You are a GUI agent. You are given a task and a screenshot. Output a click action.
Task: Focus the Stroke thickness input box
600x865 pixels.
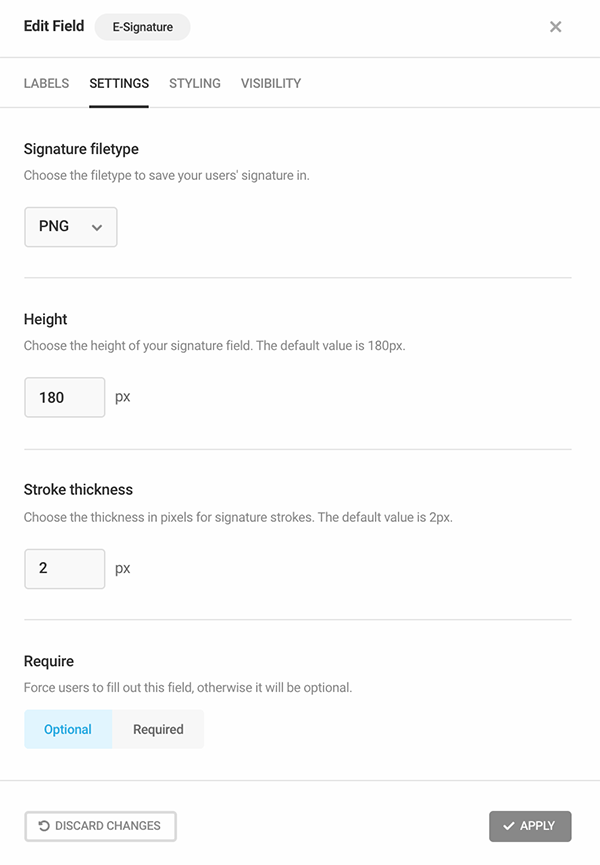pos(64,568)
